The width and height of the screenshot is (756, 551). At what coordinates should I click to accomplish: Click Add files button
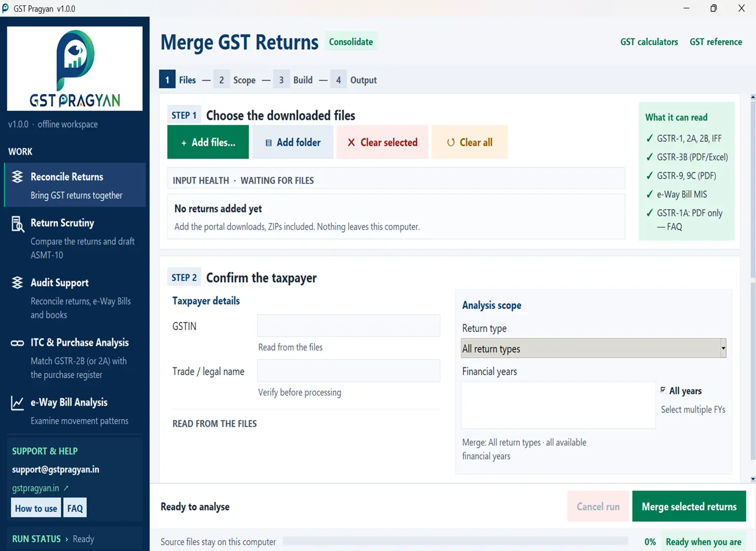pos(208,142)
